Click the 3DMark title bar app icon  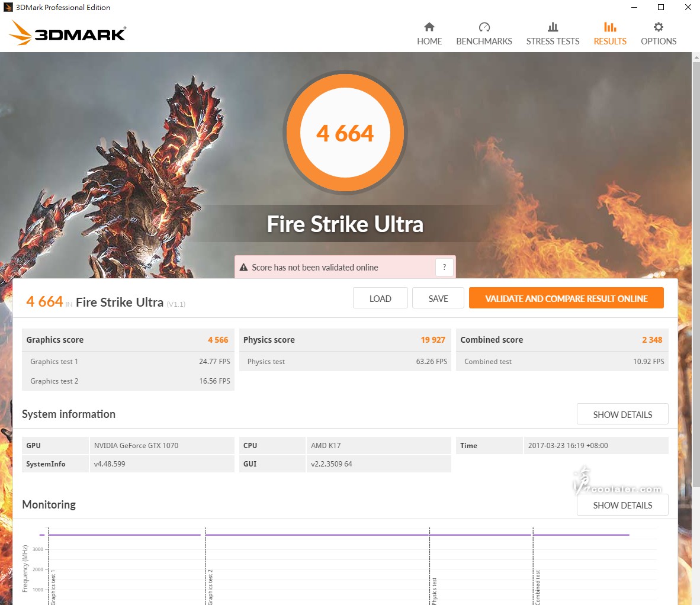pyautogui.click(x=8, y=7)
